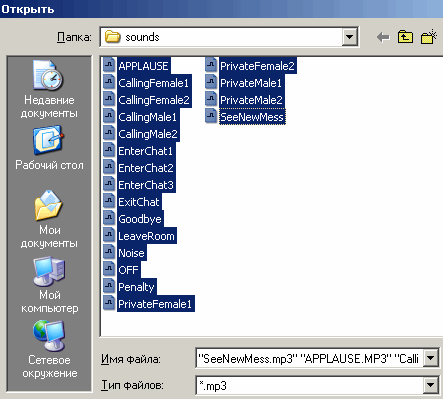
Task: Open Сетевое окружение in places bar
Action: 49,349
